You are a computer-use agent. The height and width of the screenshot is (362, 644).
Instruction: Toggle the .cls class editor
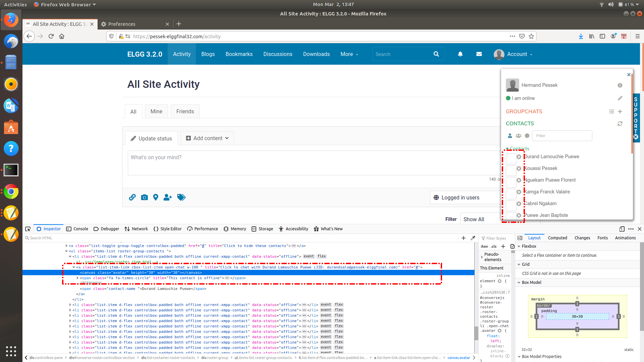click(x=493, y=246)
